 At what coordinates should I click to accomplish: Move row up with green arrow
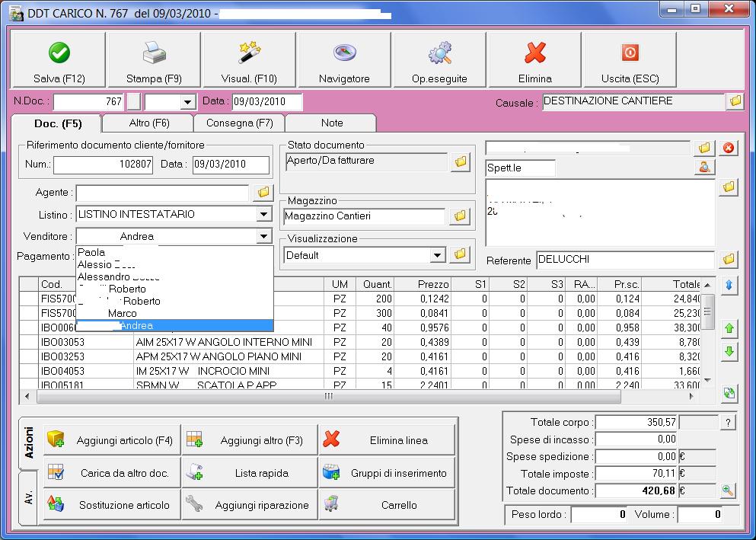tap(729, 329)
